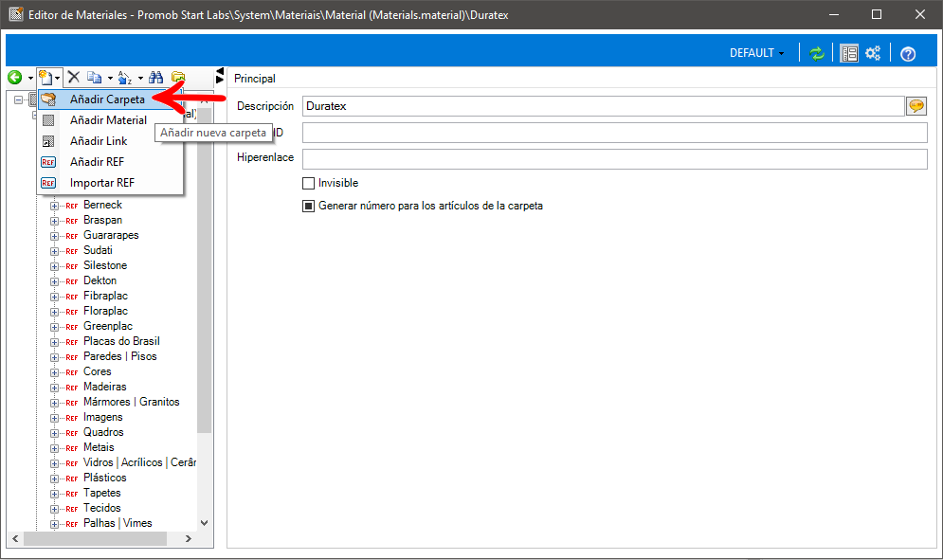
Task: Click the Principal section header
Action: [254, 79]
